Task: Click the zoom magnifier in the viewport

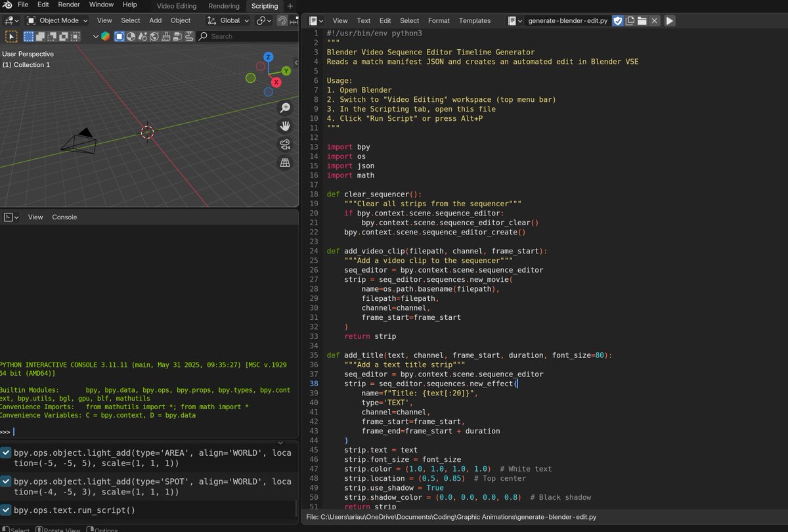Action: (285, 108)
